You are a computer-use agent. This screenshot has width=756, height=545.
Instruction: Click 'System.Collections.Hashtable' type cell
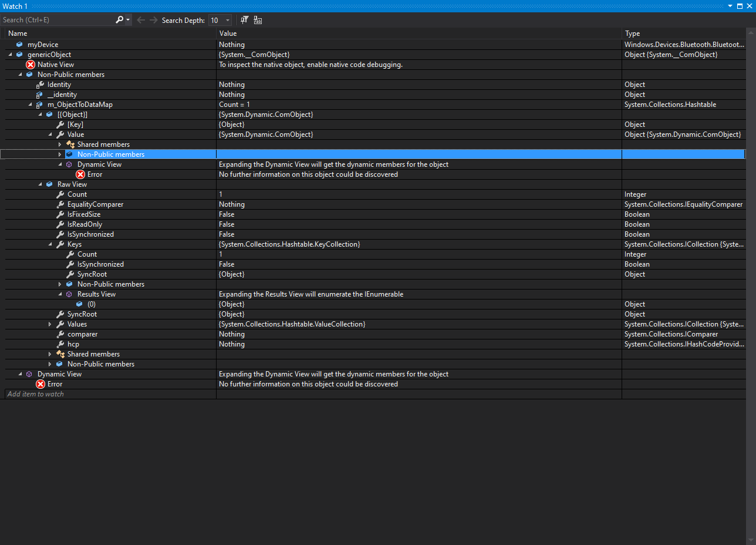click(670, 105)
